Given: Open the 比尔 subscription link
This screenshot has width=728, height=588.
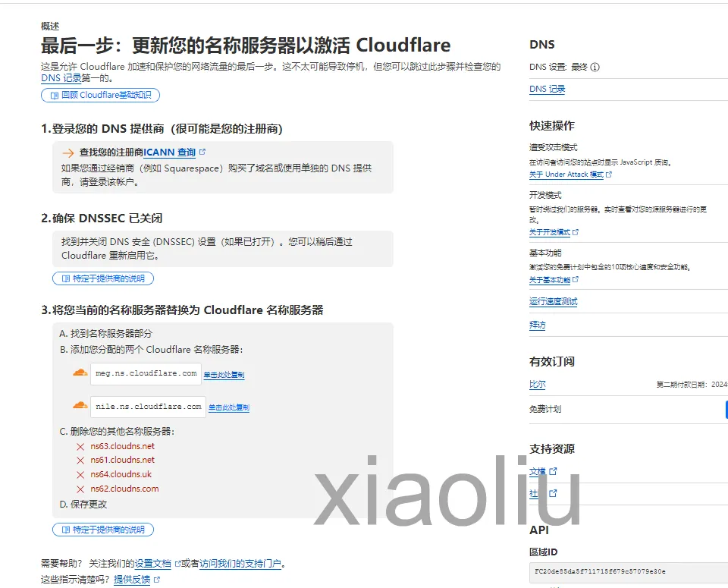Looking at the screenshot, I should (x=537, y=385).
